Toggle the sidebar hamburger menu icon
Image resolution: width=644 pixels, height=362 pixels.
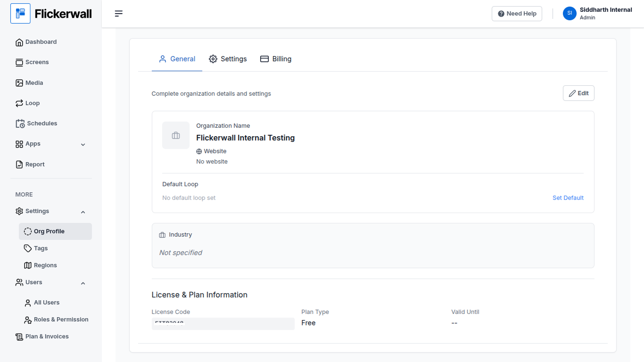click(119, 14)
